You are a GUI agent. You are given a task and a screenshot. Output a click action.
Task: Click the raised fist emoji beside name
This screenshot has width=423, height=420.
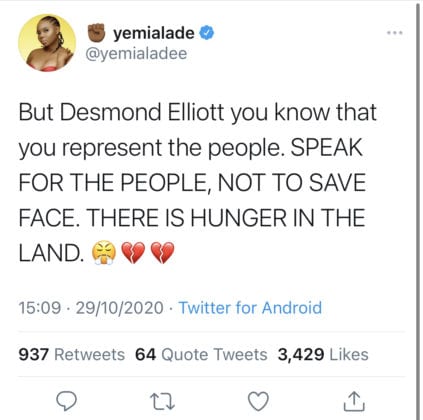pos(97,32)
